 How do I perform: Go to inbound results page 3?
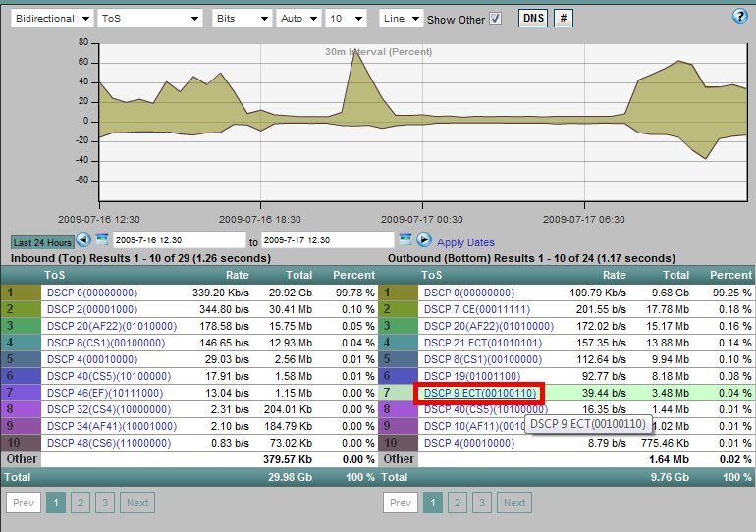105,503
